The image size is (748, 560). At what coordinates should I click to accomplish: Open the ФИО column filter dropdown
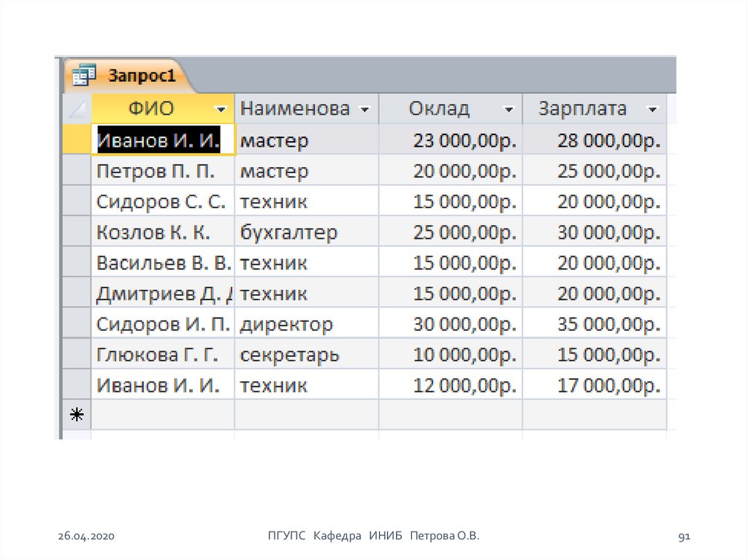coord(221,110)
